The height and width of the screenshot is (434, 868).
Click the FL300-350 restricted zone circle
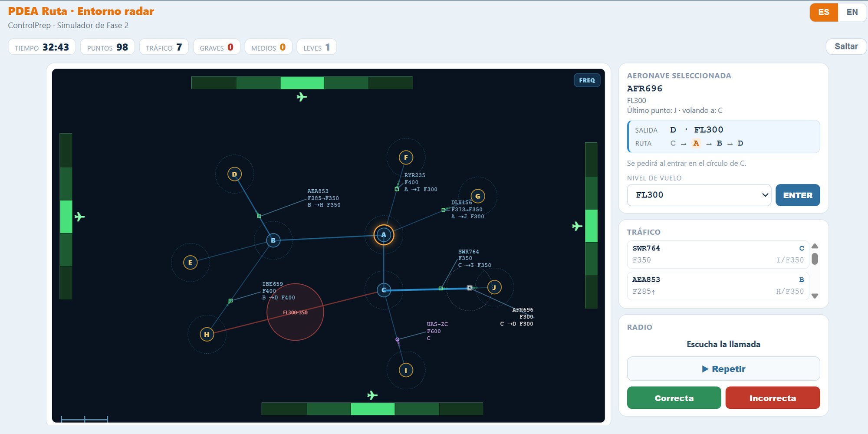point(295,312)
